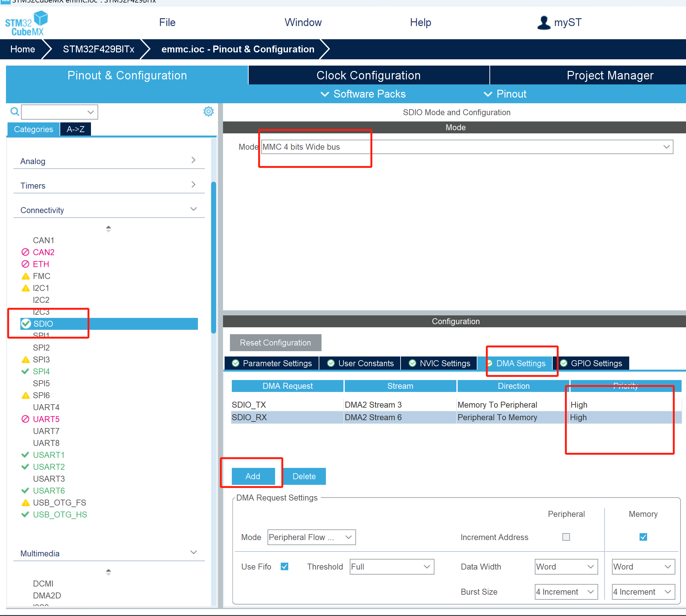Open the Window menu

point(303,22)
